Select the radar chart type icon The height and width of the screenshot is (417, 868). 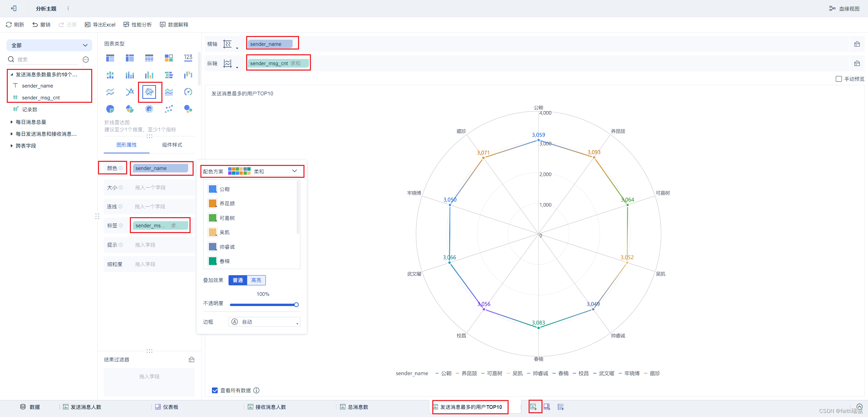[x=149, y=92]
